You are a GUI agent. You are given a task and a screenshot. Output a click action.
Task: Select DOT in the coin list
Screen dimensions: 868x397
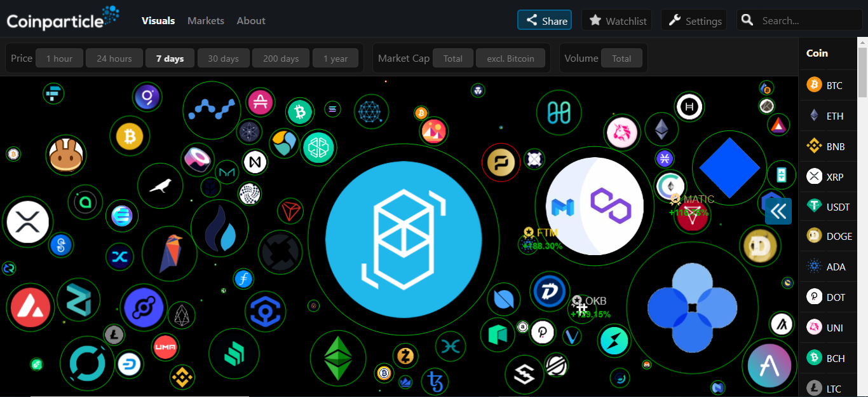tap(829, 297)
